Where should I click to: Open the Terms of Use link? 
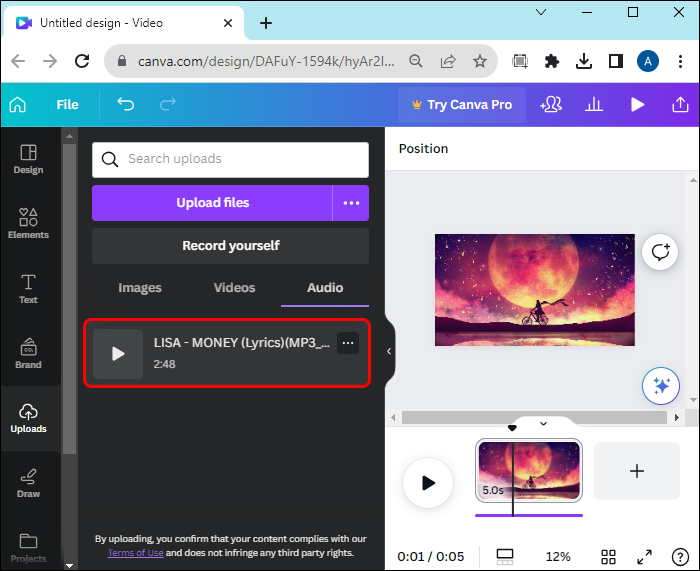[136, 553]
